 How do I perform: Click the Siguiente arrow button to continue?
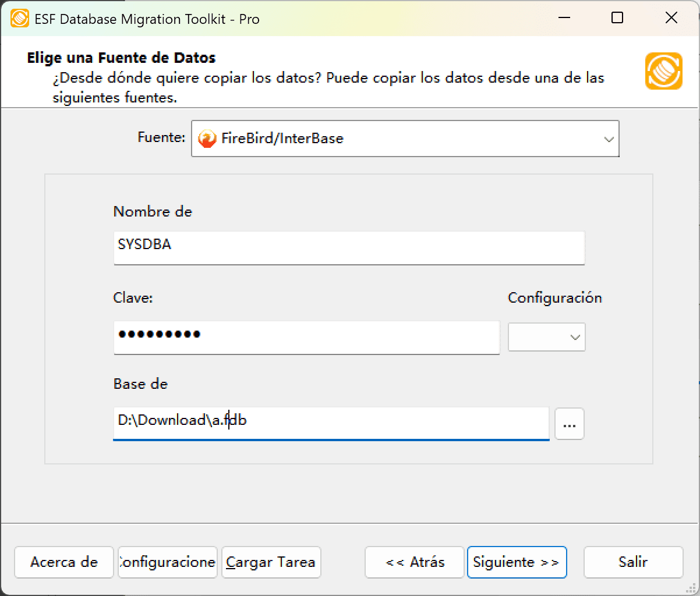pyautogui.click(x=517, y=562)
